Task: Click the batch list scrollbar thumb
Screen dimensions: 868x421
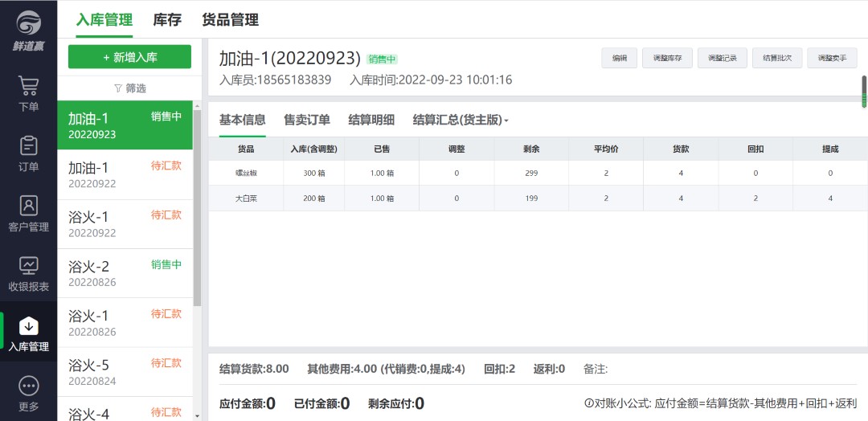Action: tap(197, 207)
